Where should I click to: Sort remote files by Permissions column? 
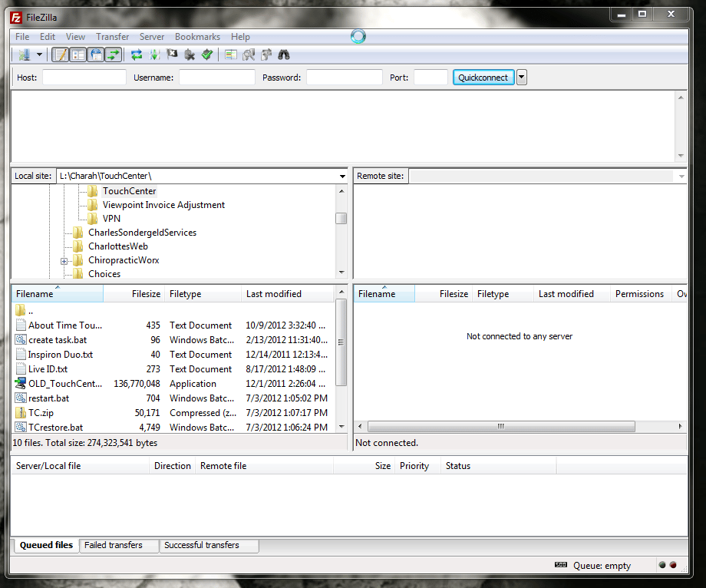639,294
